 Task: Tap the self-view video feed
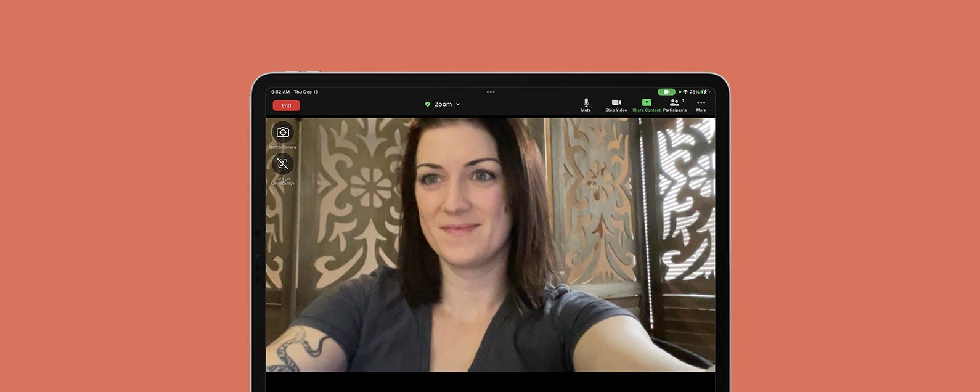pyautogui.click(x=491, y=245)
